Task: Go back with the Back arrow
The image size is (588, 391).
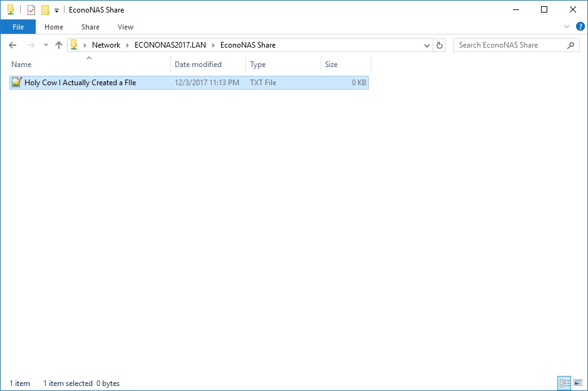Action: [x=13, y=45]
